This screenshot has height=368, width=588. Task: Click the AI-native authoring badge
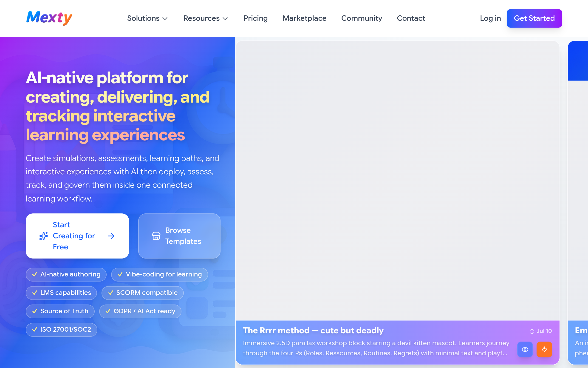(66, 274)
